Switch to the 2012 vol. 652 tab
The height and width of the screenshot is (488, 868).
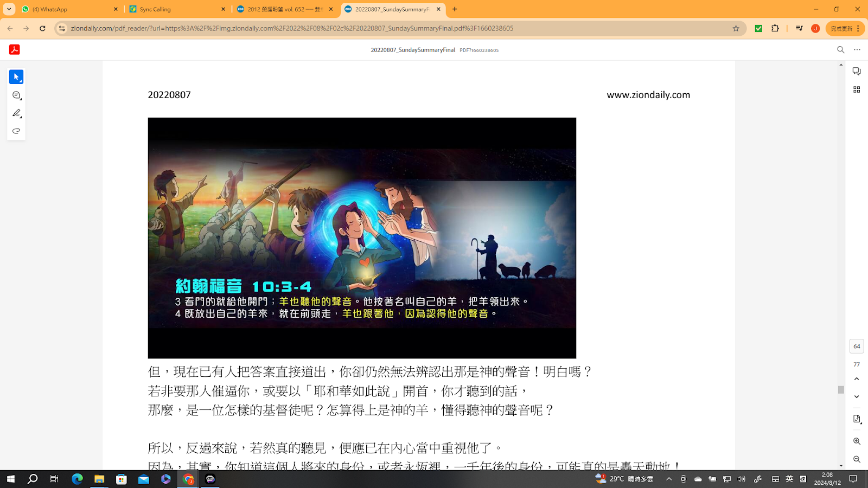click(x=285, y=9)
